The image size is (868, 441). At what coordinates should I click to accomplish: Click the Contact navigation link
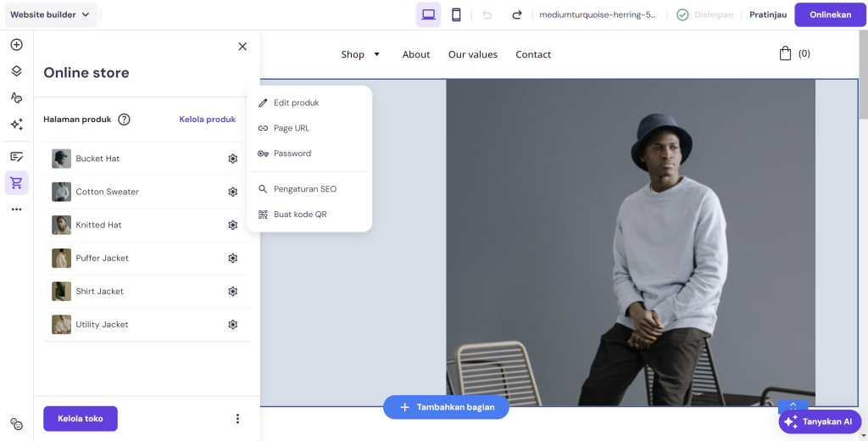click(533, 54)
